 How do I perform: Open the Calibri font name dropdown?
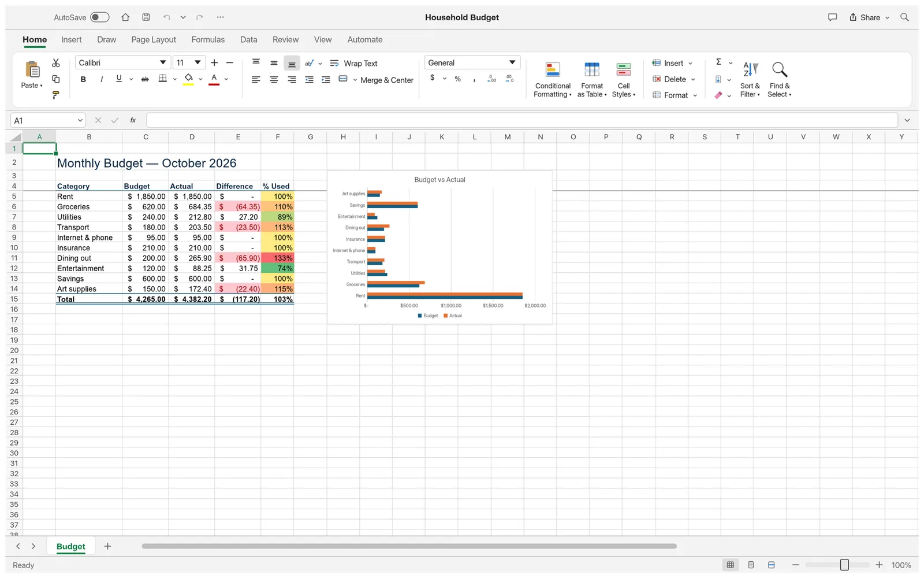click(x=163, y=62)
